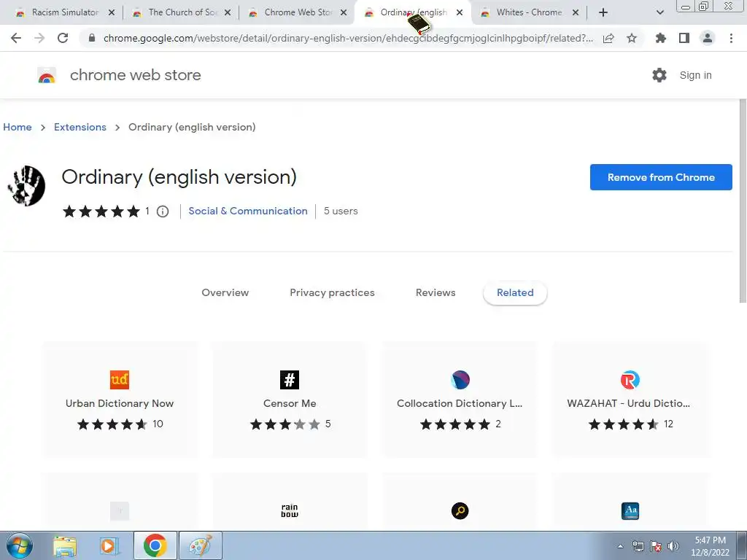The width and height of the screenshot is (747, 560).
Task: Click the five-star rating of Ordinary
Action: 101,211
